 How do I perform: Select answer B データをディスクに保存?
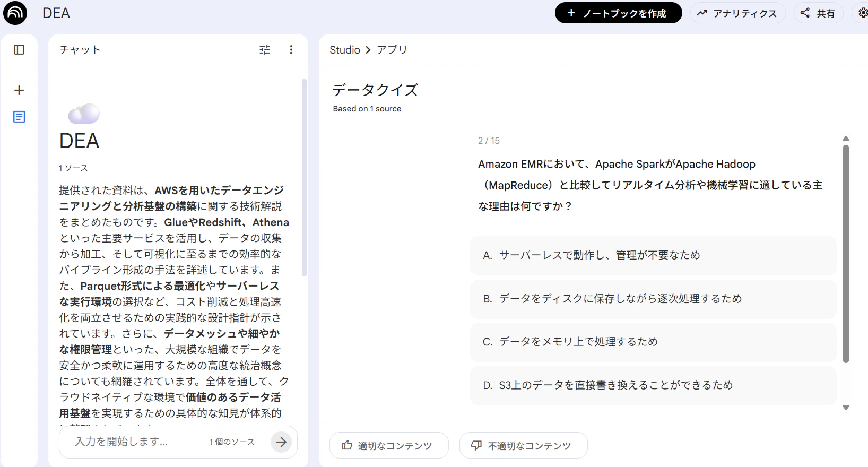point(653,299)
